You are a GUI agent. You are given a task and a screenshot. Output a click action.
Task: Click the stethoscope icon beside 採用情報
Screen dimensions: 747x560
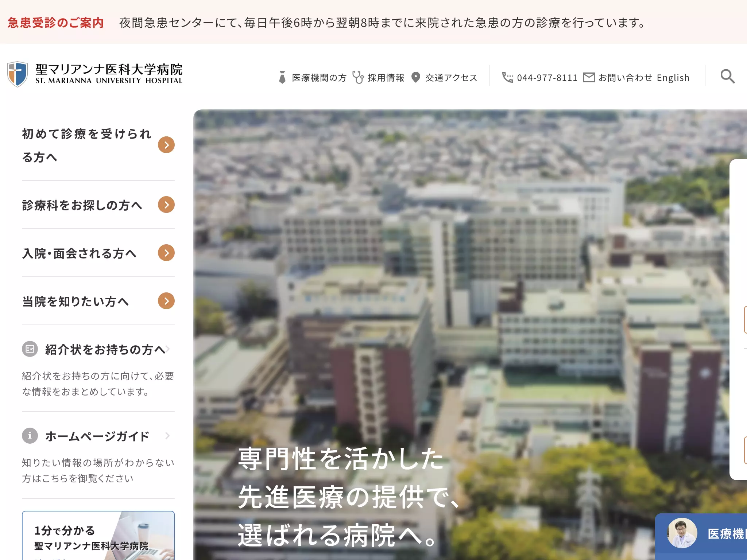(x=358, y=77)
